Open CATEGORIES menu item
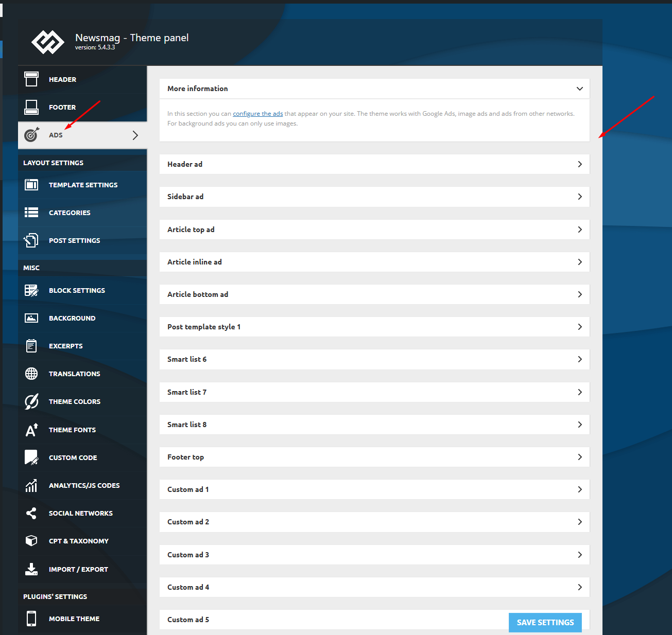Viewport: 672px width, 635px height. tap(82, 213)
